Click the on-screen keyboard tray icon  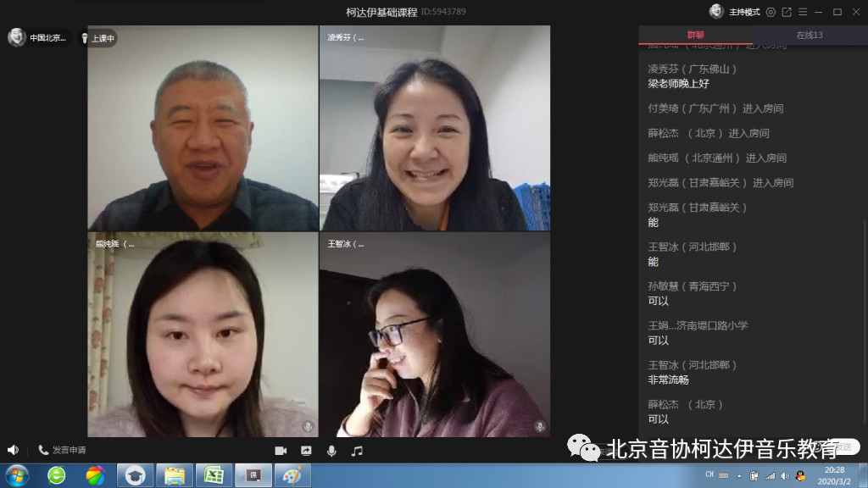[x=724, y=475]
